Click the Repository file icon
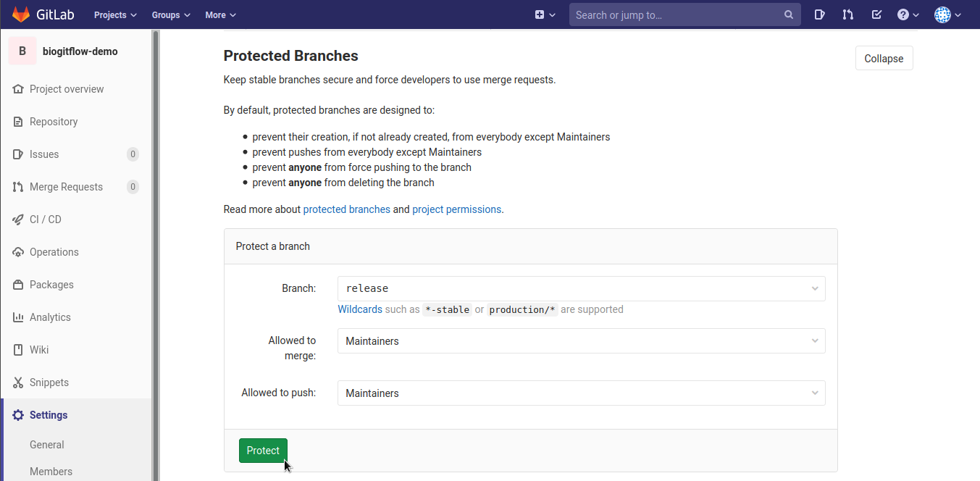The height and width of the screenshot is (481, 980). point(18,122)
